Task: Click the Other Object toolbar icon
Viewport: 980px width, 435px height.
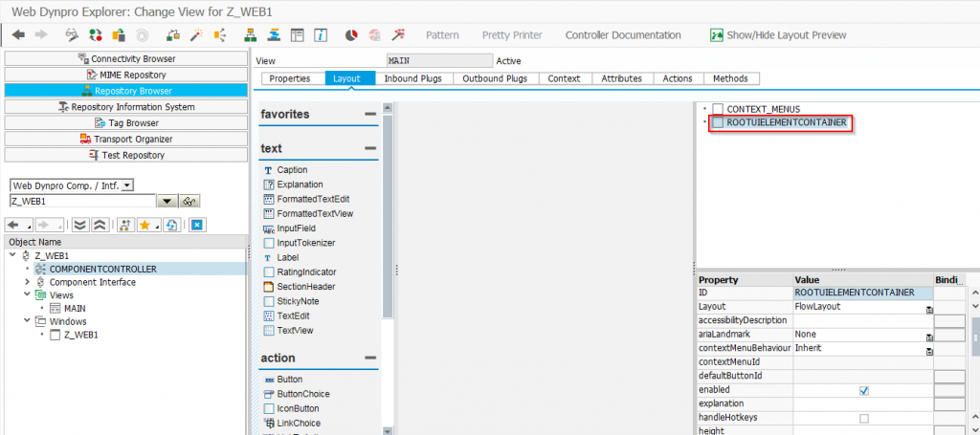Action: (118, 35)
